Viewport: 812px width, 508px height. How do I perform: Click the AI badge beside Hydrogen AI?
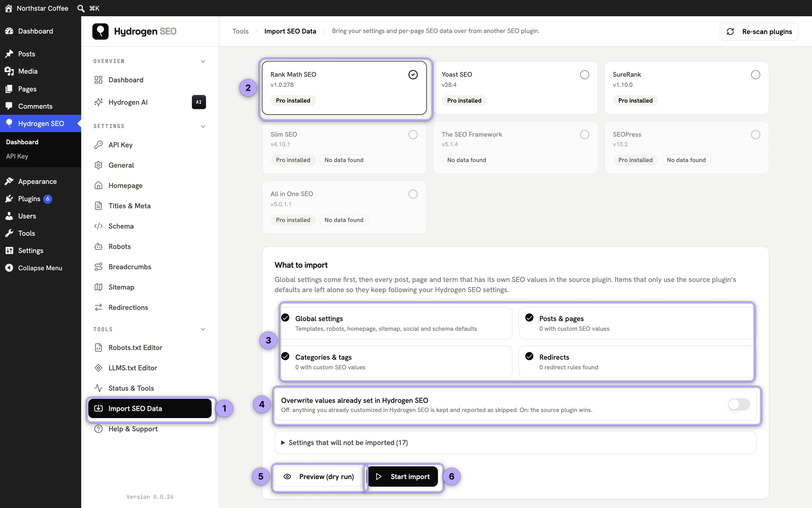[x=199, y=102]
